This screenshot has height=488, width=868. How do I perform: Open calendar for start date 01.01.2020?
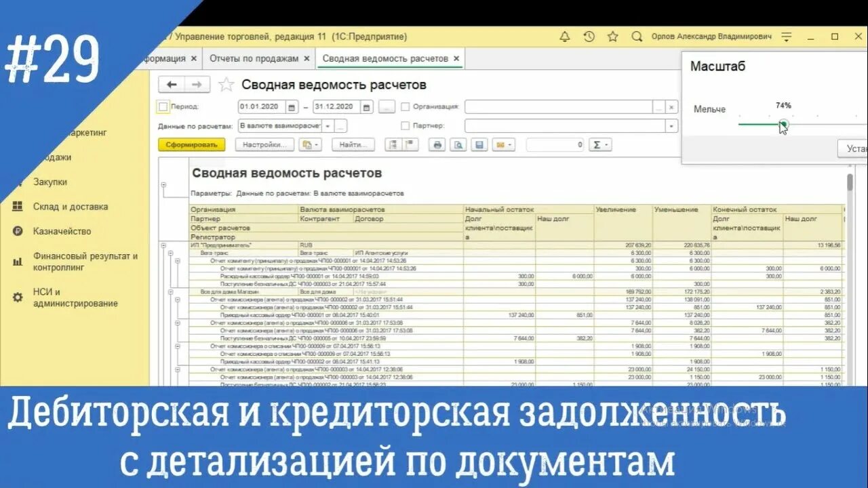[292, 107]
